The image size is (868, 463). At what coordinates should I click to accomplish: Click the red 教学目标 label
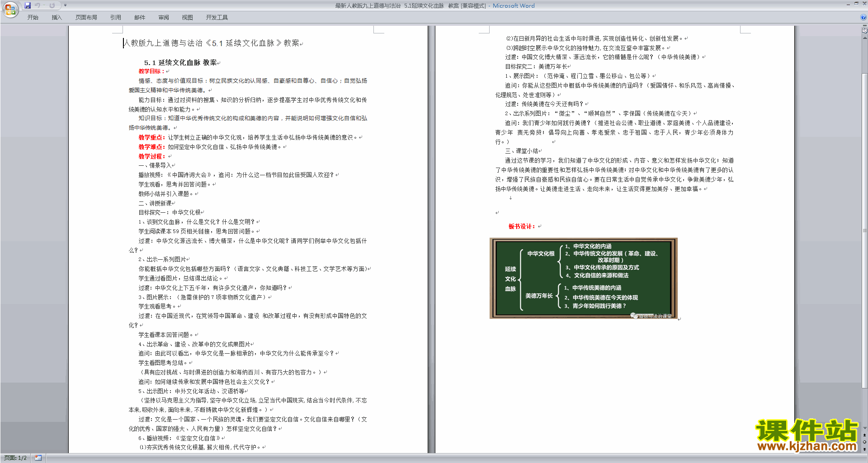pos(151,71)
